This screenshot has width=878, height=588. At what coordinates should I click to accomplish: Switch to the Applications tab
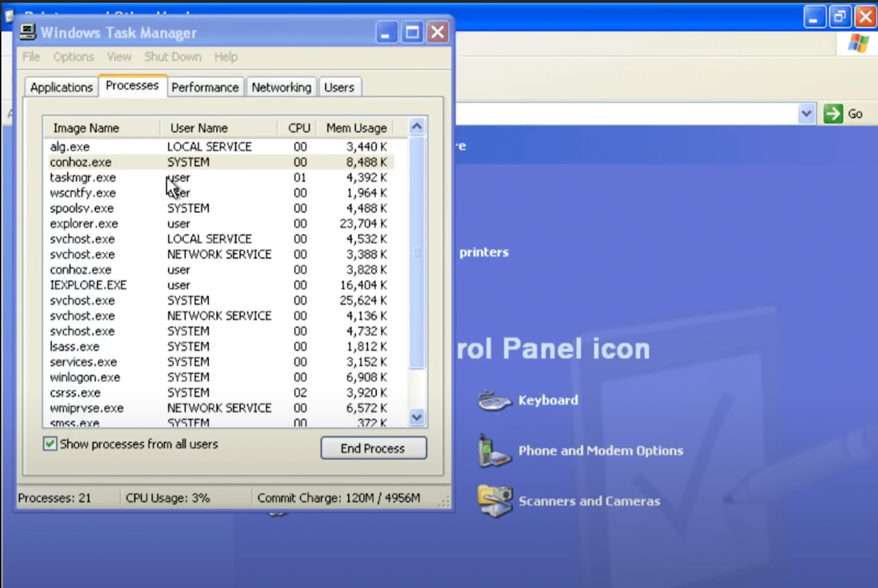(61, 87)
